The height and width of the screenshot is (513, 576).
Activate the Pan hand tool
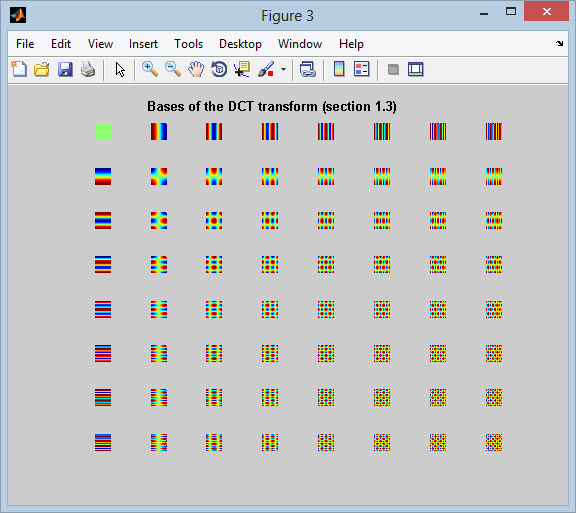[x=196, y=69]
